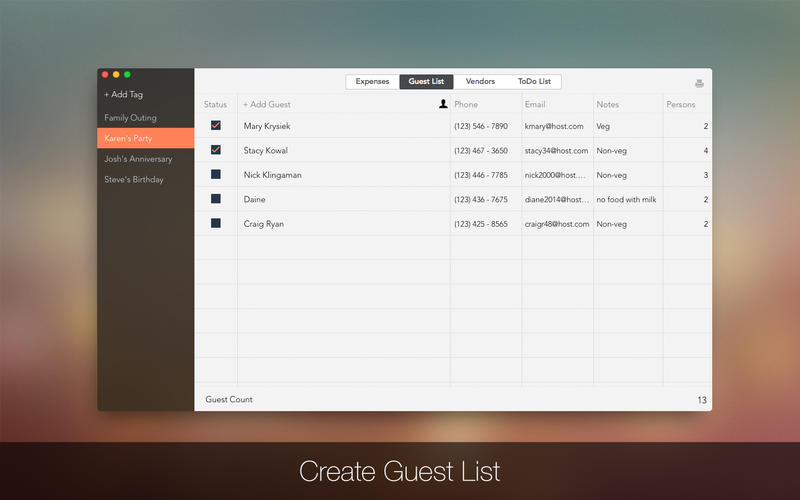
Task: Check Nick Klingaman's status checkbox
Action: tap(216, 174)
